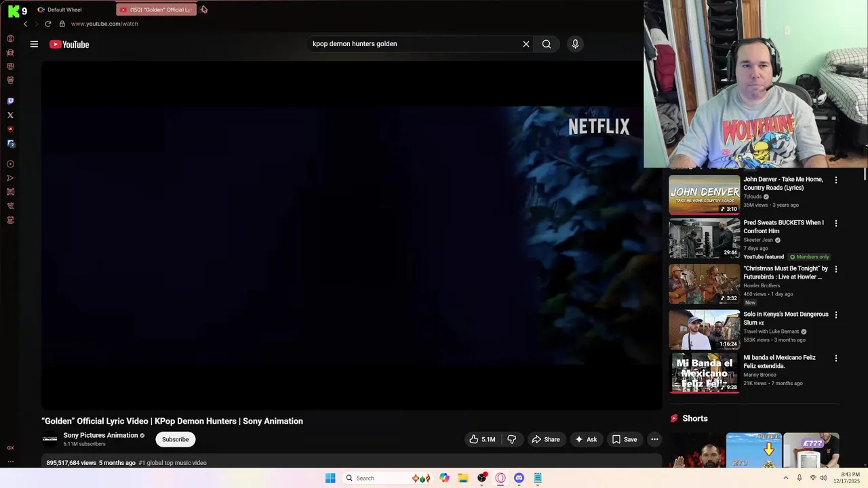
Task: Open menu for John Denver video
Action: 835,180
